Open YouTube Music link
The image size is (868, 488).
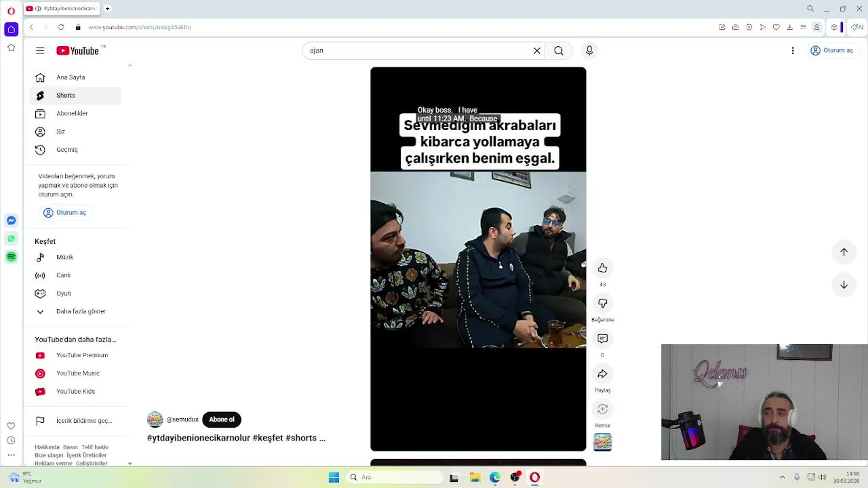coord(75,373)
